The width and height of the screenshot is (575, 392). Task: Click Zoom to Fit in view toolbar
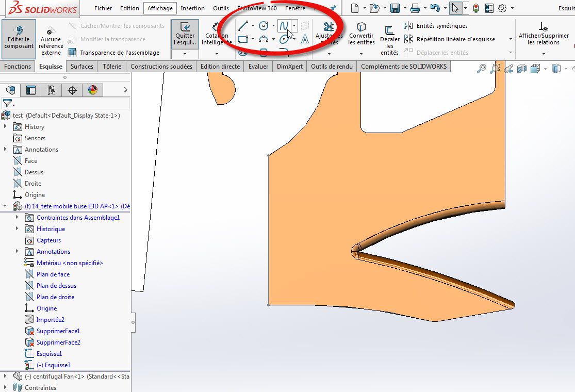(x=482, y=69)
